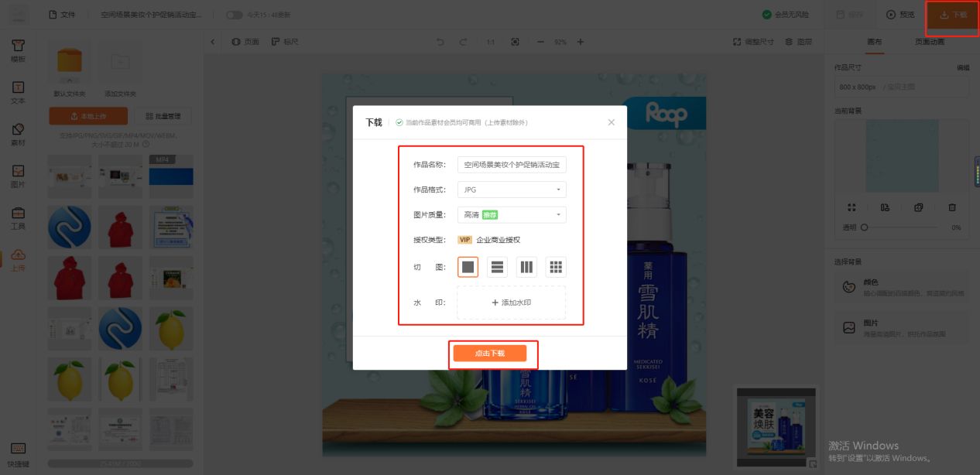Open the 作品格式 JPG format dropdown
The height and width of the screenshot is (475, 980).
click(512, 190)
